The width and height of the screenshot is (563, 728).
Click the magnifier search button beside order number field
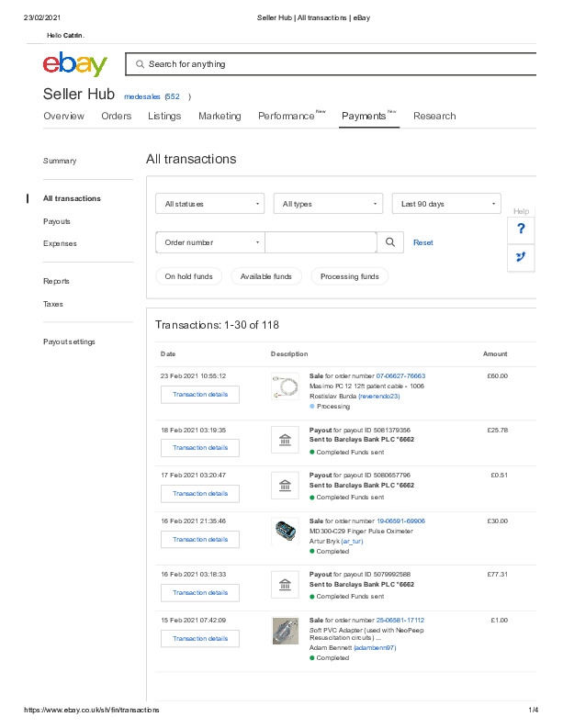pyautogui.click(x=390, y=242)
